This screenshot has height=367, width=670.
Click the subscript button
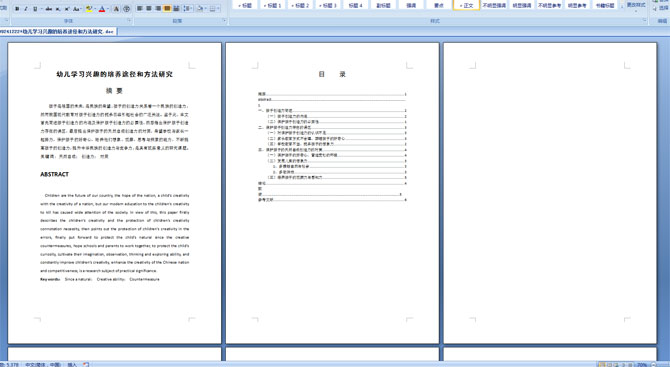coord(58,9)
